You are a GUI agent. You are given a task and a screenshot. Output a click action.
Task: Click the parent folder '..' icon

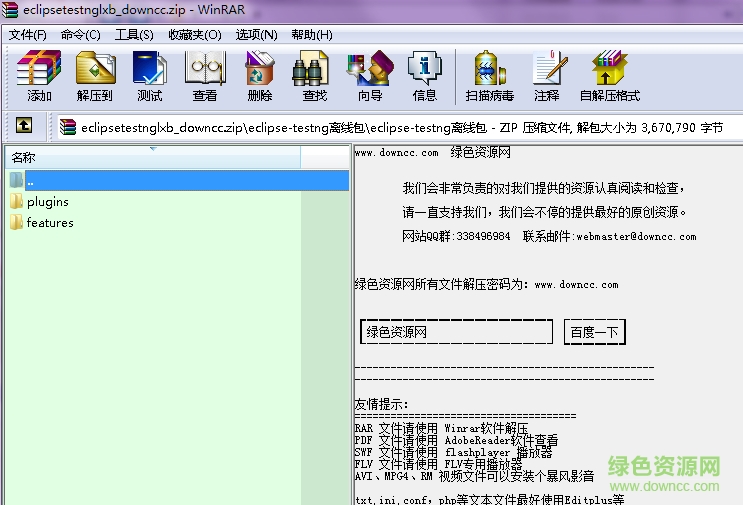click(x=17, y=180)
